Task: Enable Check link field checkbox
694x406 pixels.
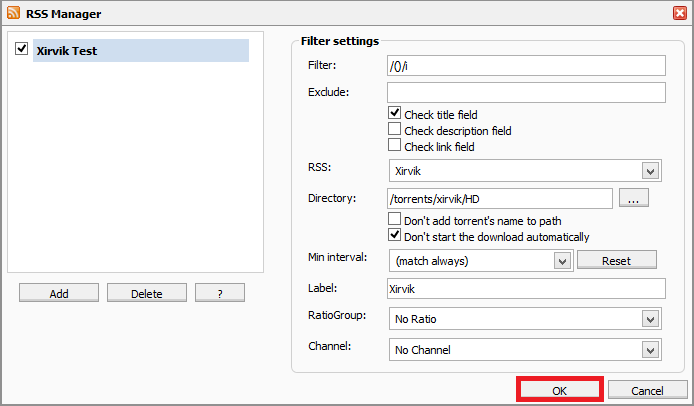Action: (x=395, y=146)
